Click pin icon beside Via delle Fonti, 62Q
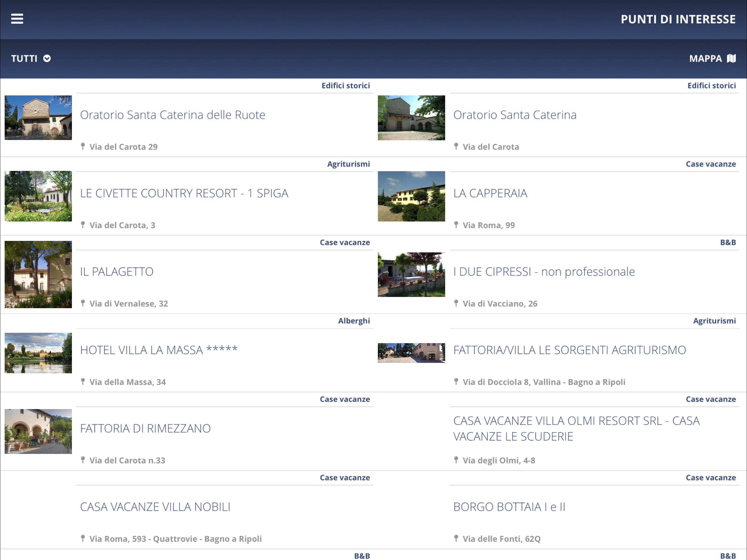747x560 pixels. [x=456, y=538]
